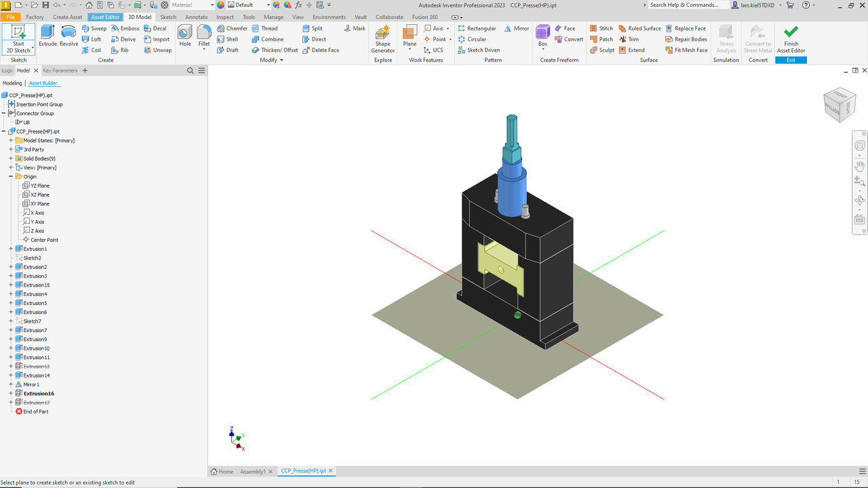
Task: Click the Split tool
Action: coord(312,28)
